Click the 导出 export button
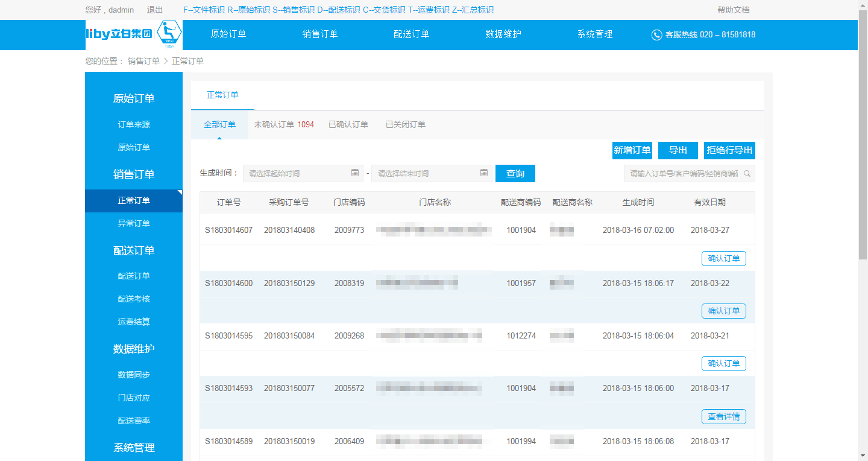This screenshot has height=461, width=868. pos(678,151)
